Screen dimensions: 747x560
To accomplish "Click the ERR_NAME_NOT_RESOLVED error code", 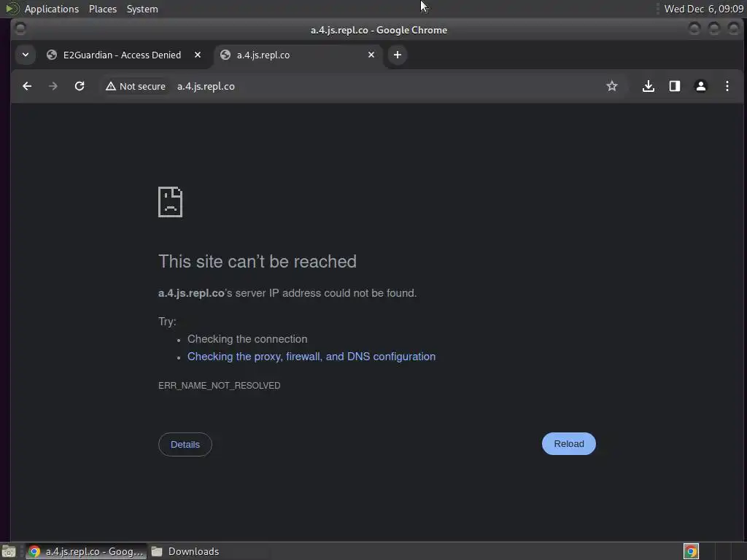I will click(x=219, y=386).
